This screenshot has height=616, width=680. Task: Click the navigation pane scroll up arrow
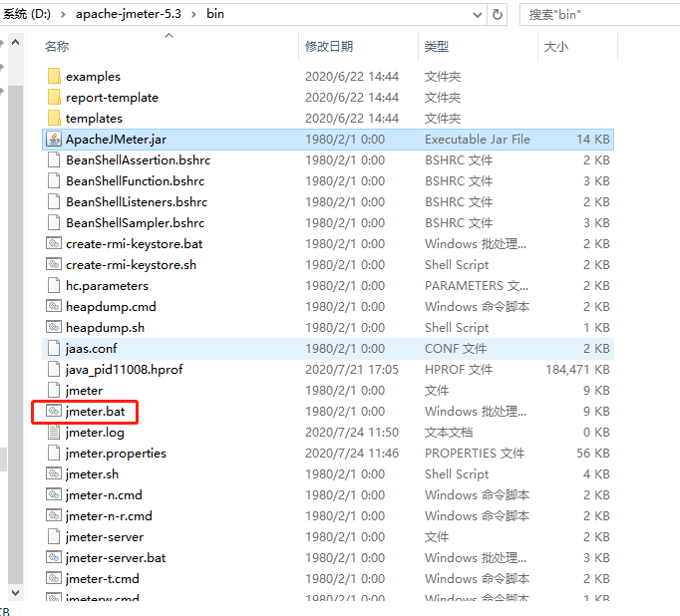(x=16, y=43)
